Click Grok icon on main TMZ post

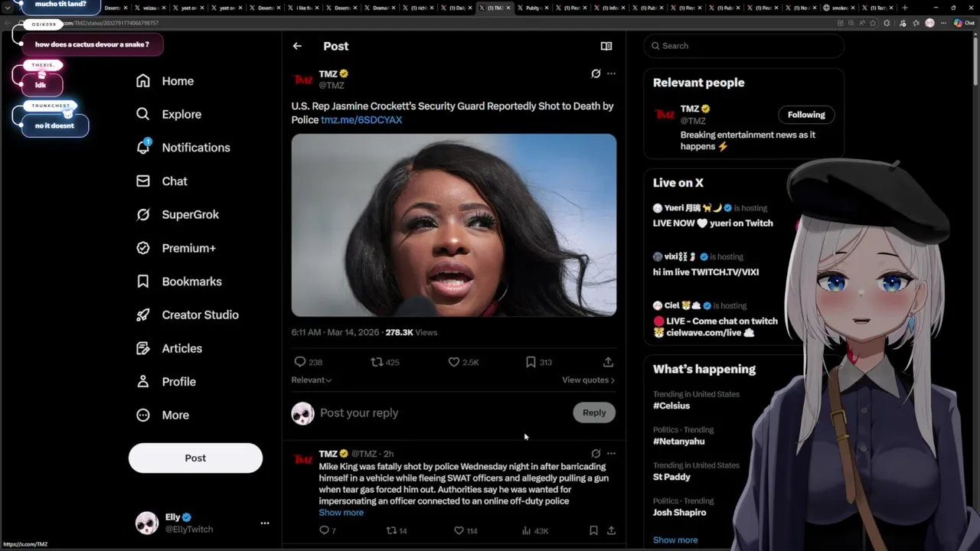pyautogui.click(x=596, y=73)
